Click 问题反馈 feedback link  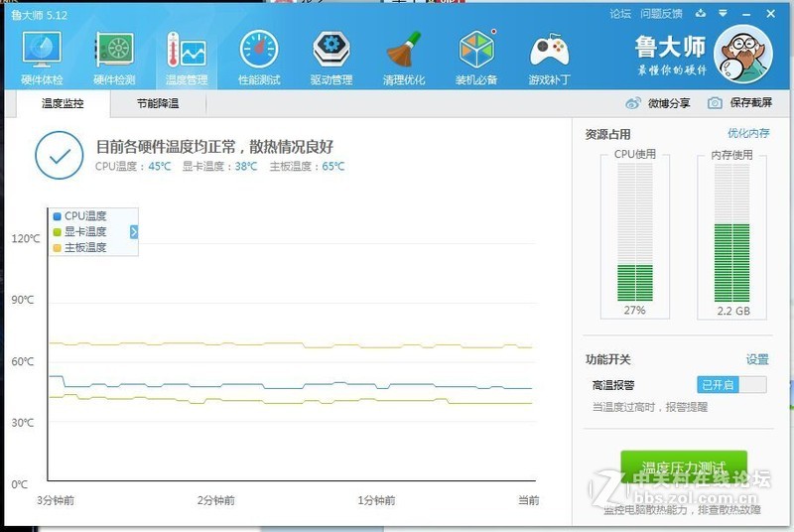(661, 14)
